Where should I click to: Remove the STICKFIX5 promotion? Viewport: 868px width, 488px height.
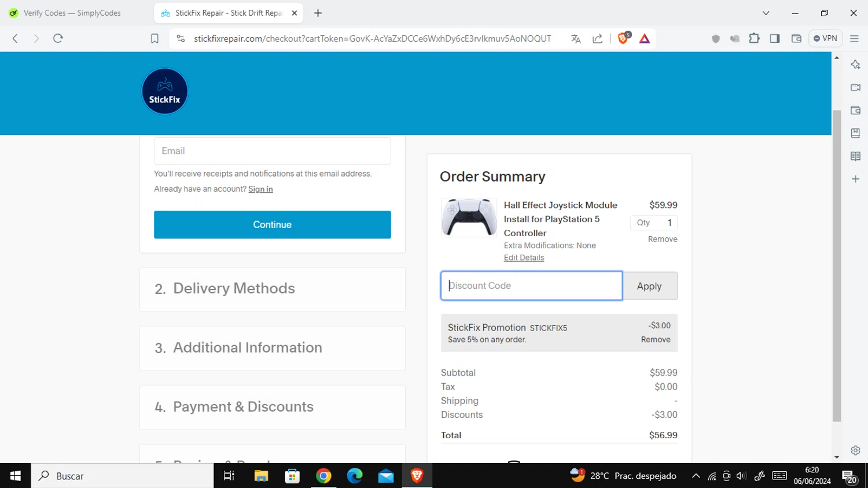pyautogui.click(x=656, y=340)
